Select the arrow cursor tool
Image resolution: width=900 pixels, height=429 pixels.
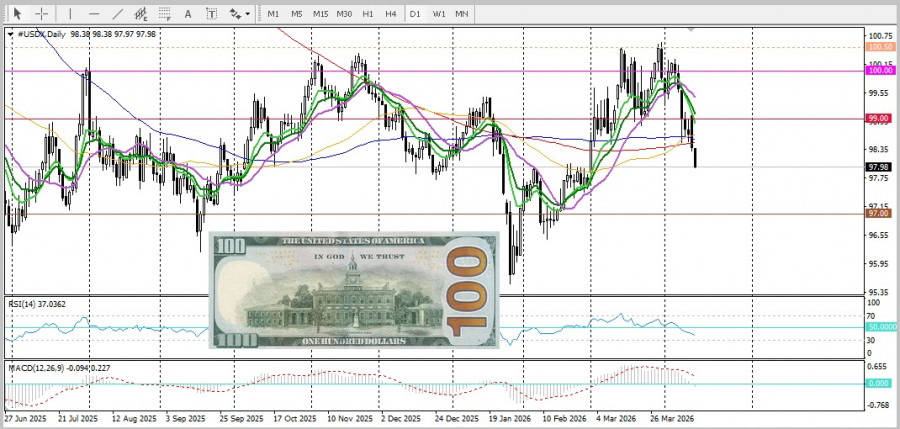point(17,14)
